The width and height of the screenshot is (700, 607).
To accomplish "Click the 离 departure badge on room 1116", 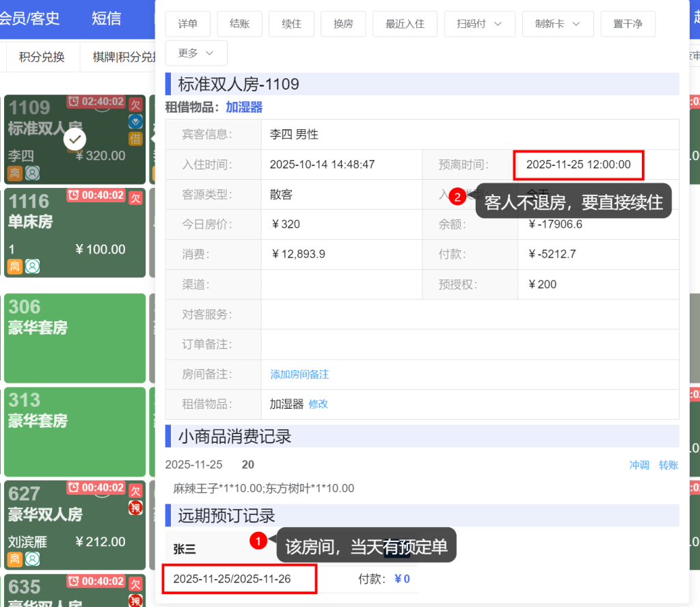I will [14, 266].
